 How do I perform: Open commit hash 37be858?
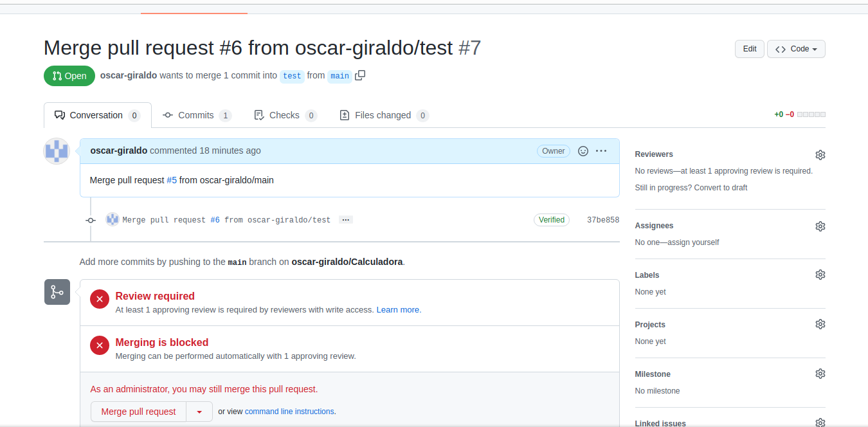pos(603,220)
